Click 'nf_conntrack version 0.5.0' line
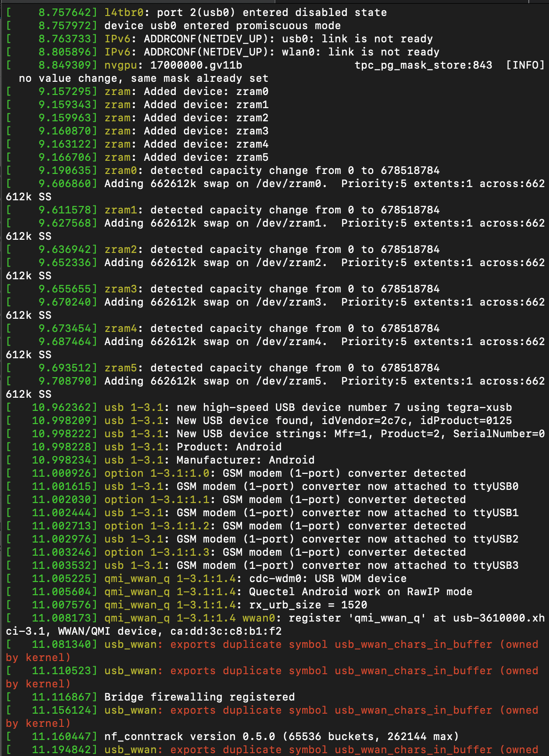This screenshot has width=549, height=756. point(233,736)
